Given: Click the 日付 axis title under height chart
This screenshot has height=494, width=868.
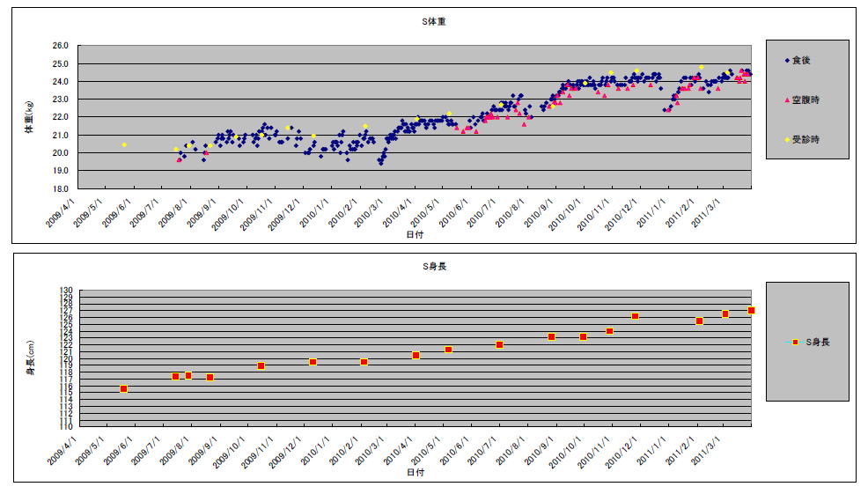Looking at the screenshot, I should coord(415,473).
